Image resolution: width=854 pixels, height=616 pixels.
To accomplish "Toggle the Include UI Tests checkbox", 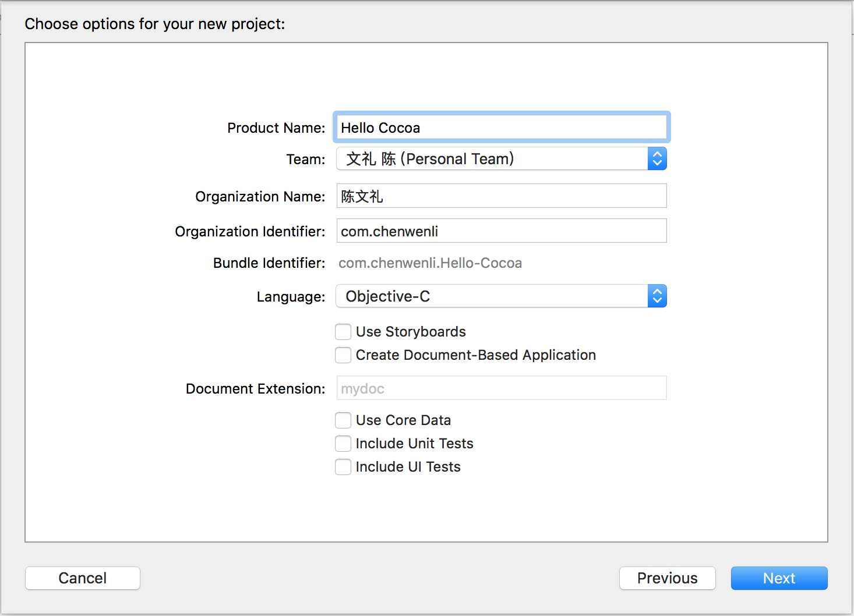I will click(x=343, y=467).
